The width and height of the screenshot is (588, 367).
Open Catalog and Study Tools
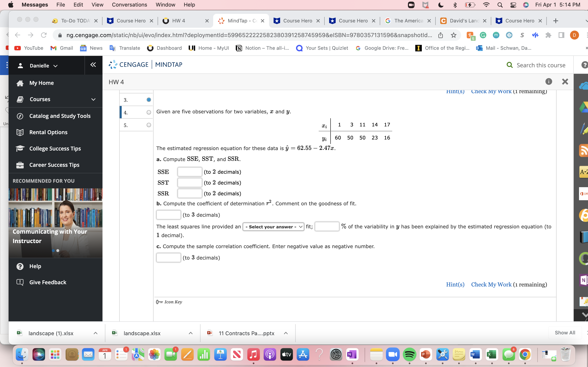(60, 116)
